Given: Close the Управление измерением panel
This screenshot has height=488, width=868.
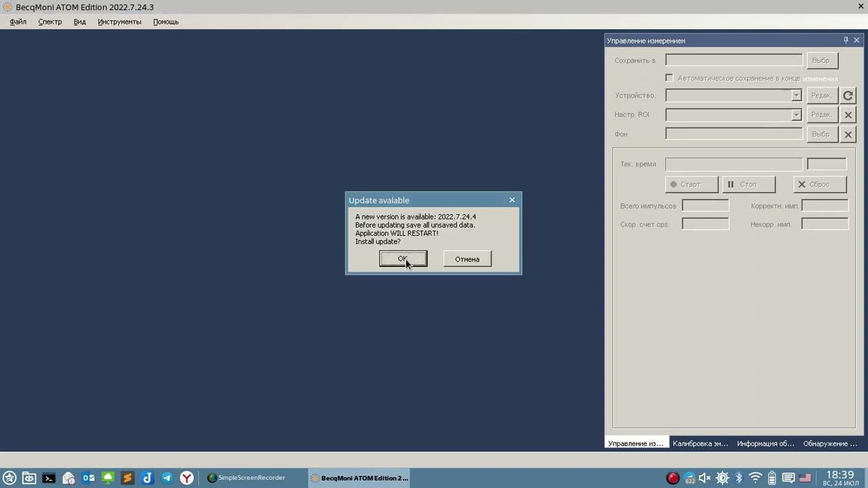Looking at the screenshot, I should [x=856, y=41].
